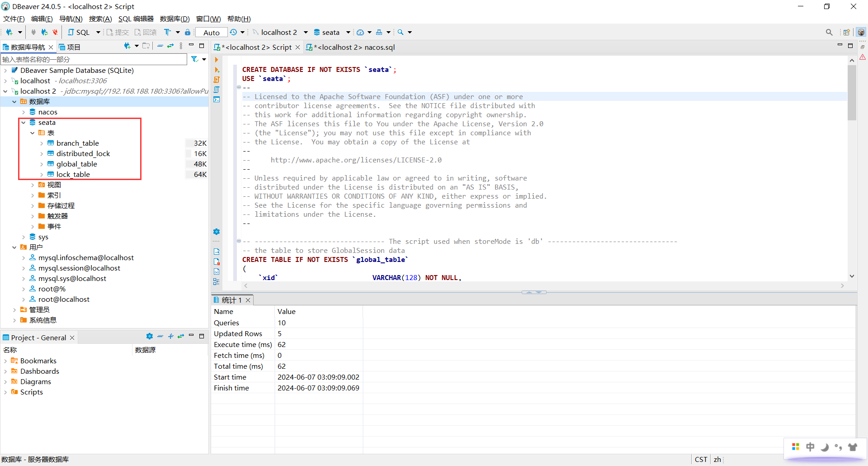The height and width of the screenshot is (466, 868).
Task: Execute SQL statement with the orange arrow
Action: coord(217,60)
